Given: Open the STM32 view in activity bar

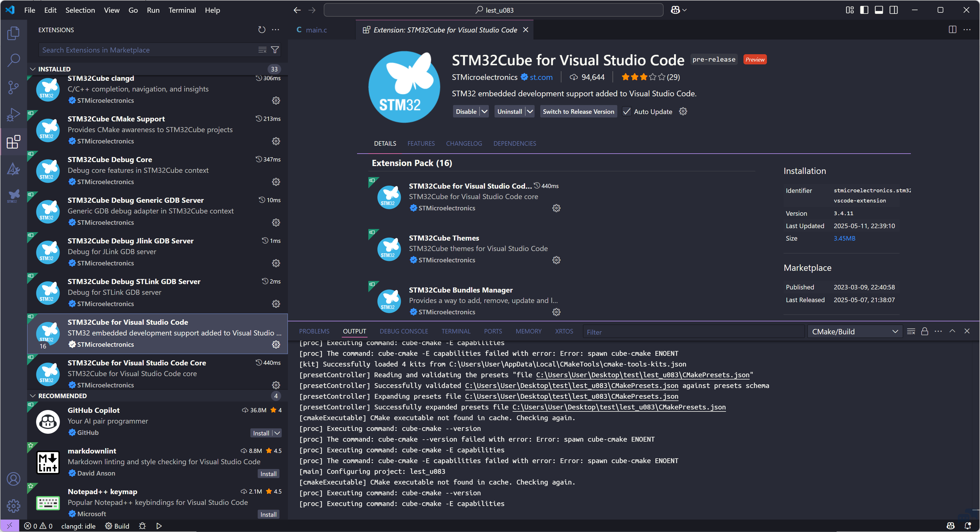Looking at the screenshot, I should click(x=13, y=196).
